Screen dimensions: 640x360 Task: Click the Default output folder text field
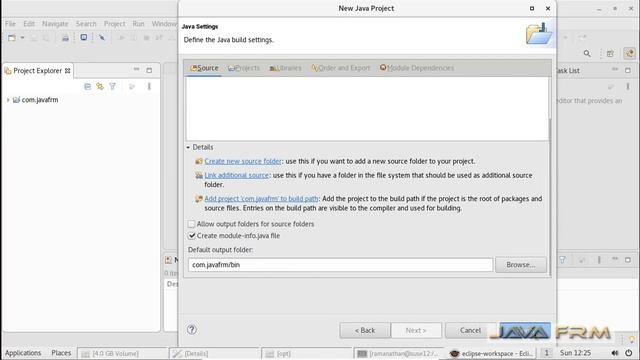point(340,265)
